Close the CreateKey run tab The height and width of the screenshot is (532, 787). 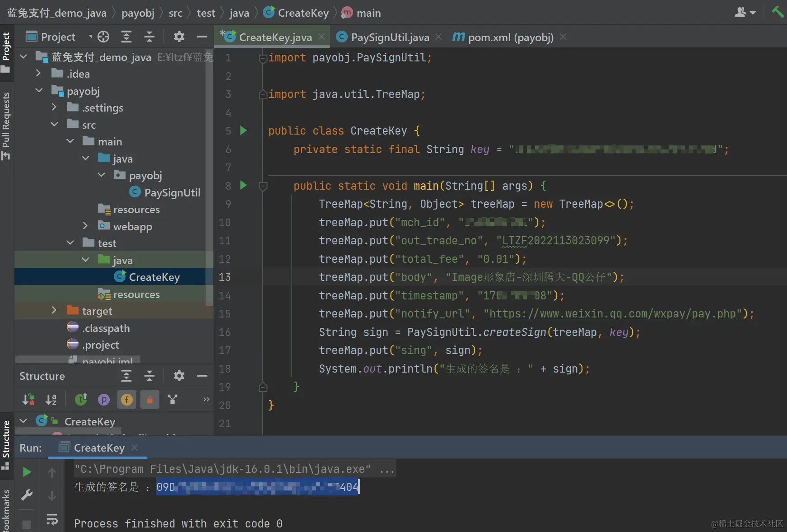[x=134, y=448]
